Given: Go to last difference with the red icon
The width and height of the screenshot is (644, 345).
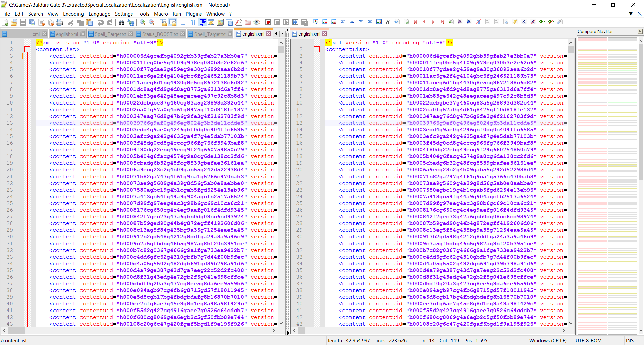Looking at the screenshot, I should tap(442, 22).
